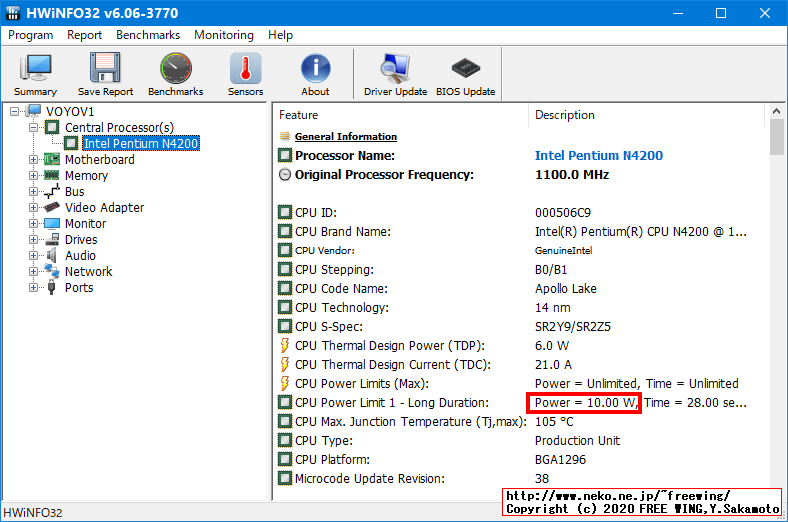Open Sensors via the thermometer icon

coord(245,74)
